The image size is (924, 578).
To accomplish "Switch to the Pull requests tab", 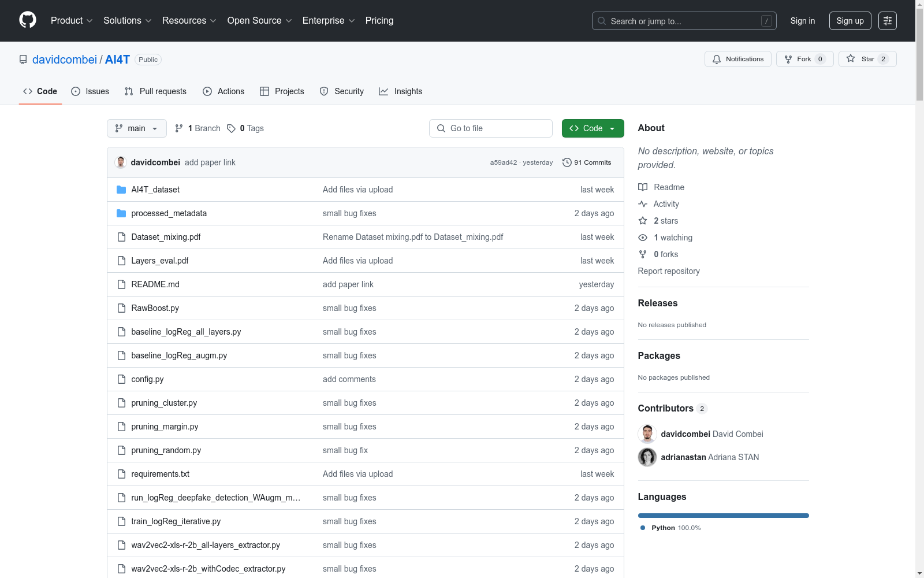I will (x=155, y=91).
